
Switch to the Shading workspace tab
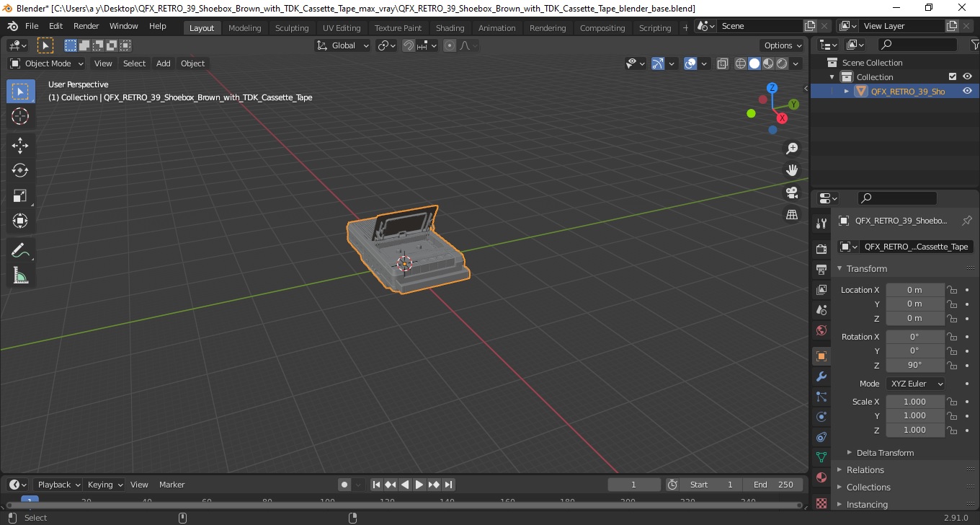[x=450, y=27]
